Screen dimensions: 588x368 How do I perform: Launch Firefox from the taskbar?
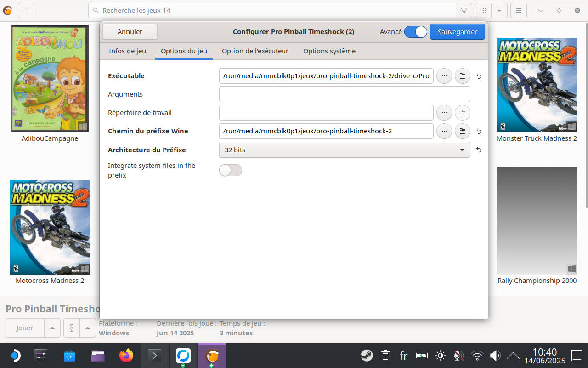(x=126, y=356)
